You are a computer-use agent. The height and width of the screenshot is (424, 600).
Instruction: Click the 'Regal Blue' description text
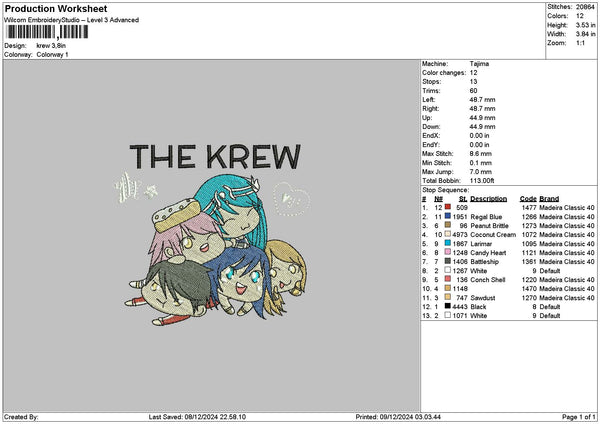click(x=486, y=217)
